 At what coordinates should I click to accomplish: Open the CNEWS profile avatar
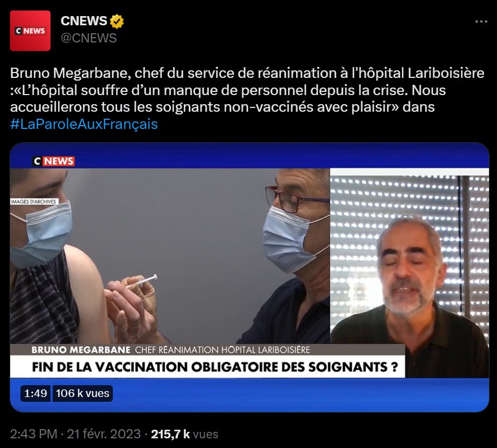pyautogui.click(x=30, y=31)
